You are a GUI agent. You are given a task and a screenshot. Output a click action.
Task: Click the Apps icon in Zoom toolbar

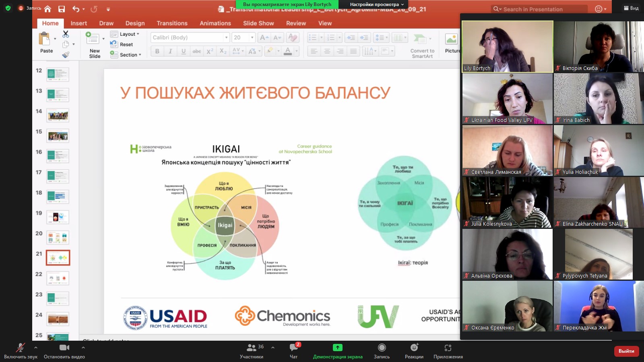(448, 348)
